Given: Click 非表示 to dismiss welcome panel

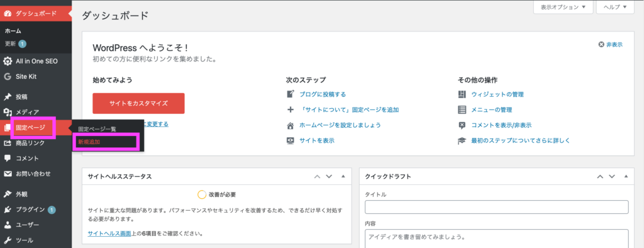Looking at the screenshot, I should point(614,45).
